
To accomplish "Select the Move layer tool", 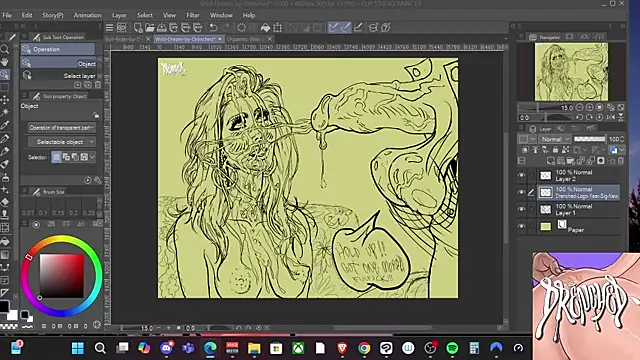I will click(x=5, y=100).
